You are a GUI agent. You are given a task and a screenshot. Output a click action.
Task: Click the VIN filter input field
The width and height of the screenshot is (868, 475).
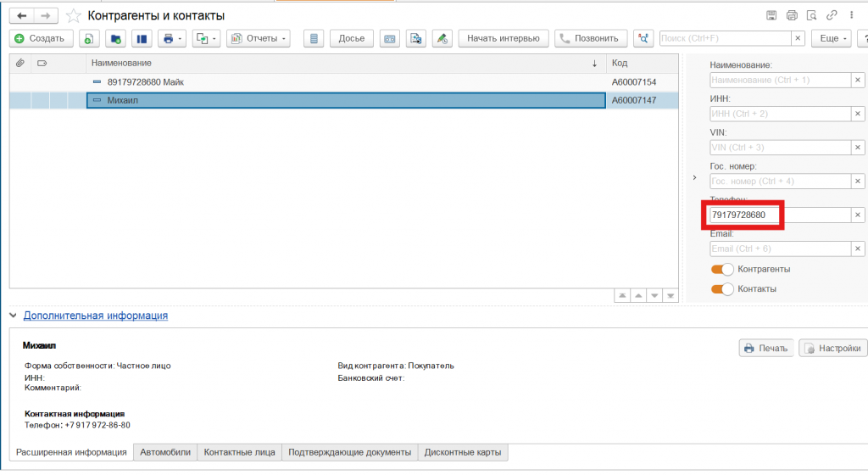(x=778, y=148)
